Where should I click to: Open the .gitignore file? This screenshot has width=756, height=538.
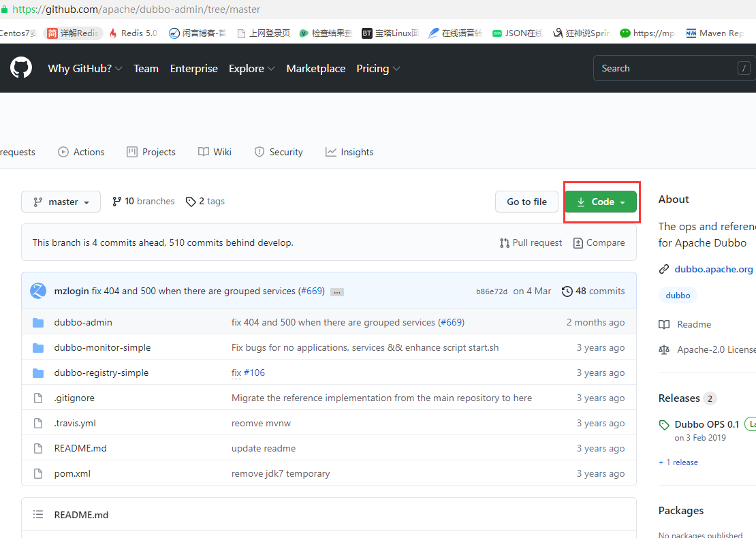click(x=74, y=398)
